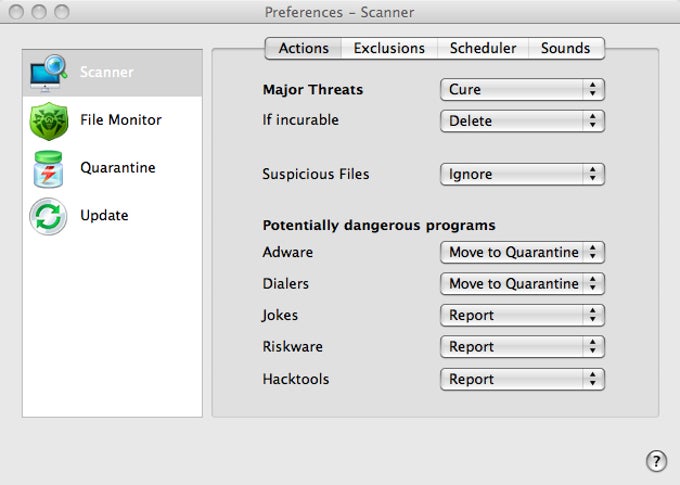The height and width of the screenshot is (485, 680).
Task: Select the Actions tab
Action: [x=304, y=48]
